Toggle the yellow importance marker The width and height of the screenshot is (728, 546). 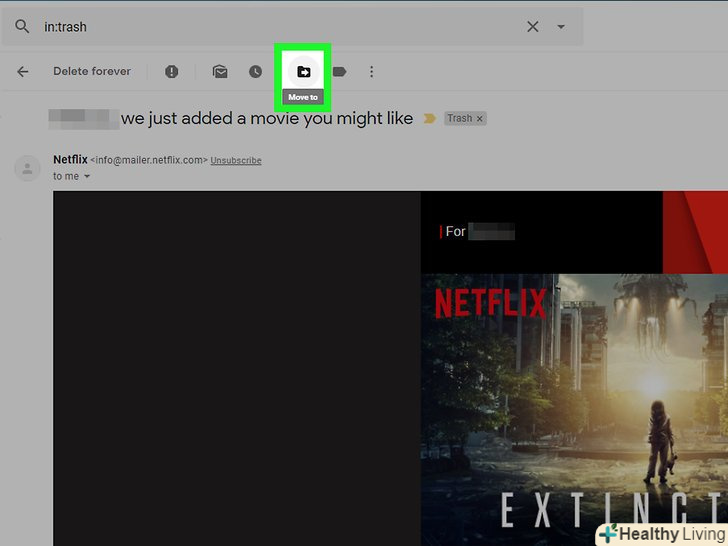click(429, 119)
